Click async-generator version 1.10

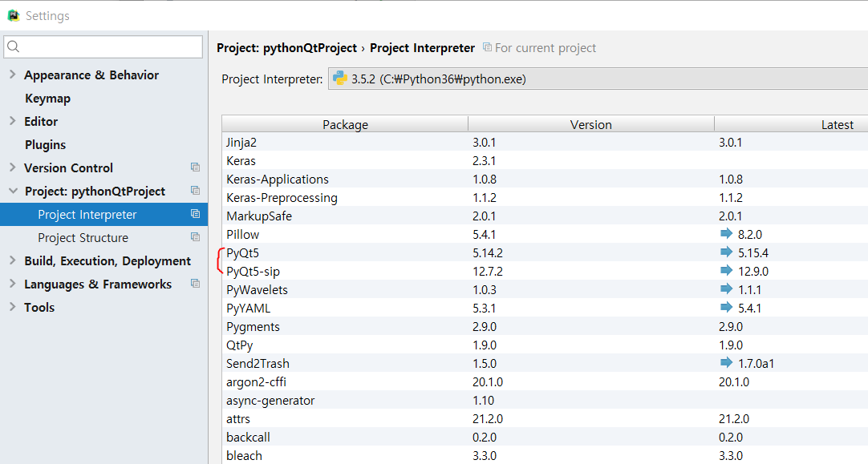tap(483, 400)
